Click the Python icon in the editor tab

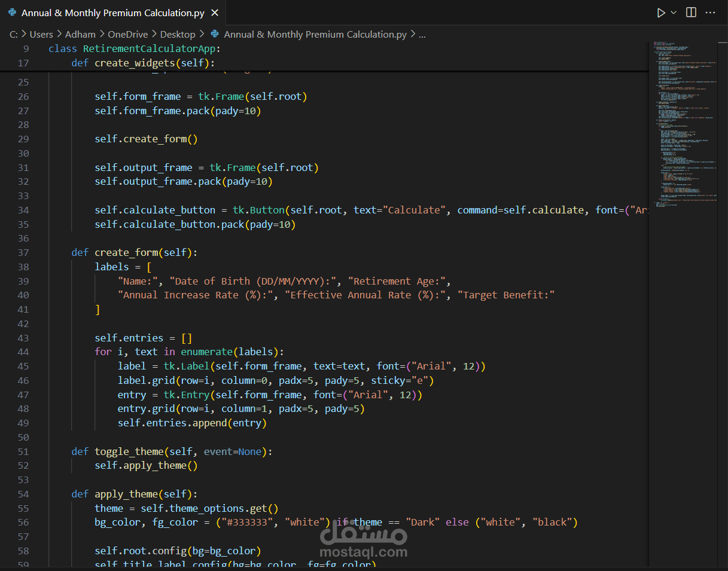click(12, 13)
